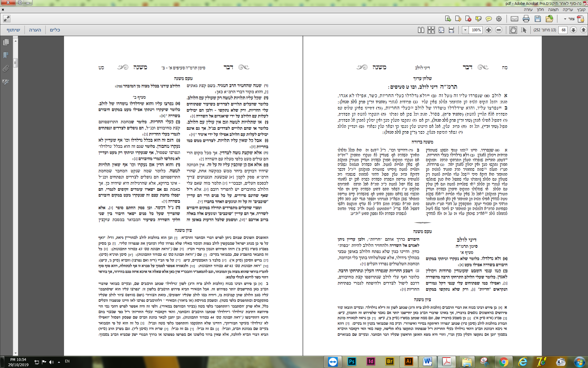
Task: Open the bookmarks panel in sidebar
Action: point(6,56)
